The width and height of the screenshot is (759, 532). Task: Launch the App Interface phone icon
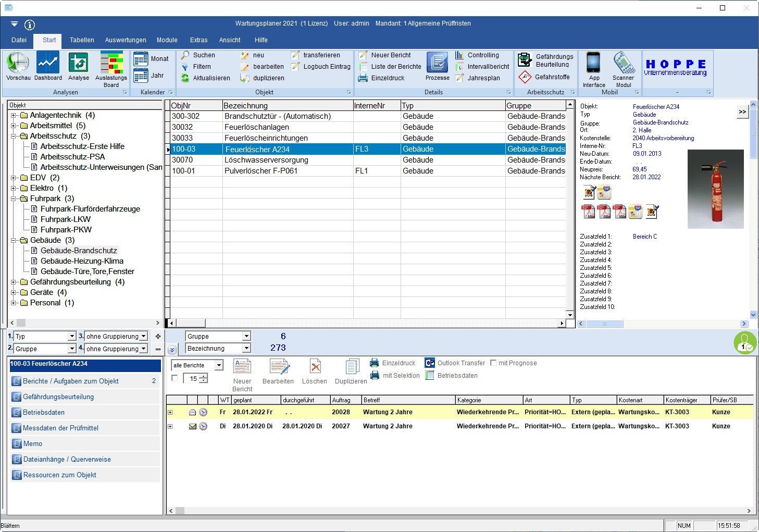coord(593,63)
